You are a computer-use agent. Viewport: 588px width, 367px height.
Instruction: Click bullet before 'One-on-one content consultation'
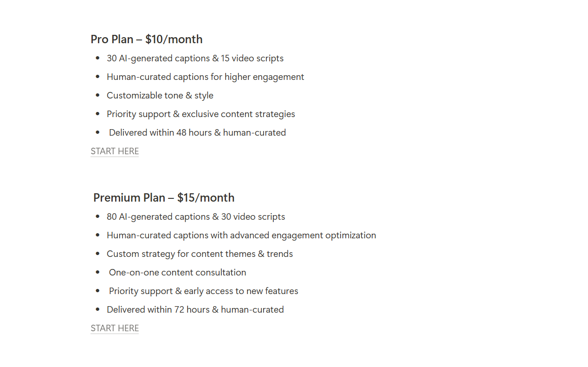(x=97, y=272)
